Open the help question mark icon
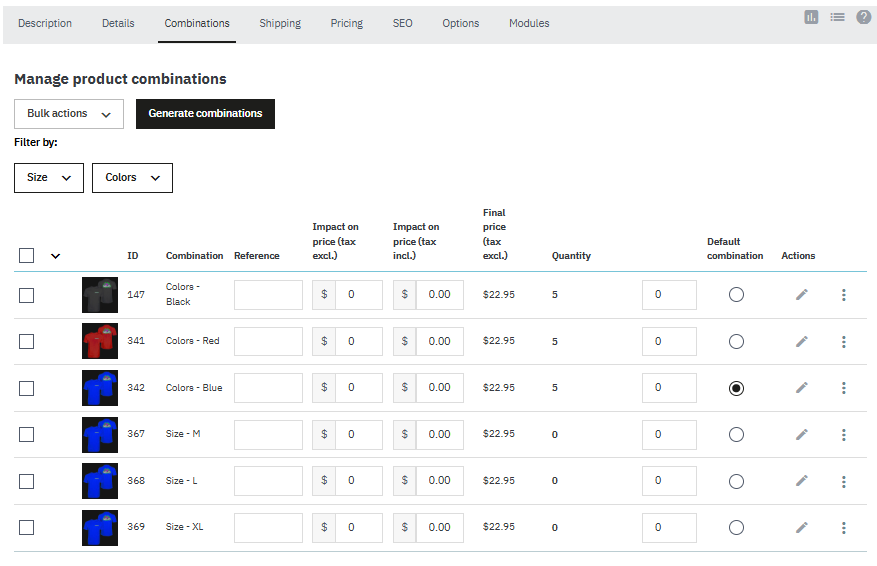The height and width of the screenshot is (566, 877). tap(864, 17)
